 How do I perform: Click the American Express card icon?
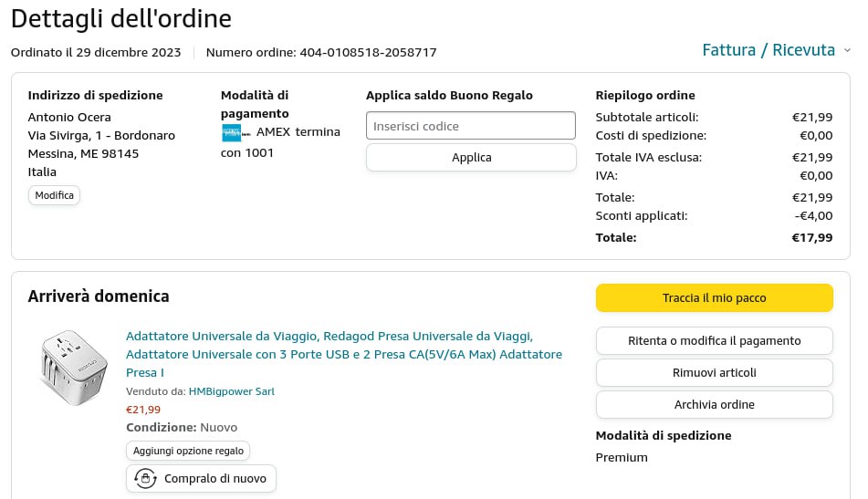[x=232, y=132]
